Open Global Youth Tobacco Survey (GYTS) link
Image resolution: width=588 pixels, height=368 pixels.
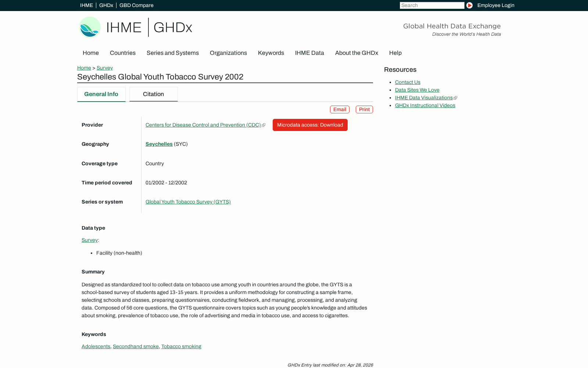[188, 202]
